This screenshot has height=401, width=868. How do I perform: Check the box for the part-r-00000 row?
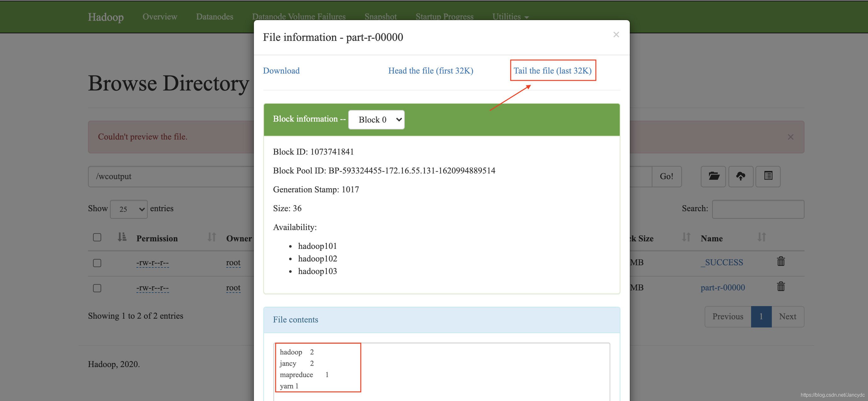point(97,288)
